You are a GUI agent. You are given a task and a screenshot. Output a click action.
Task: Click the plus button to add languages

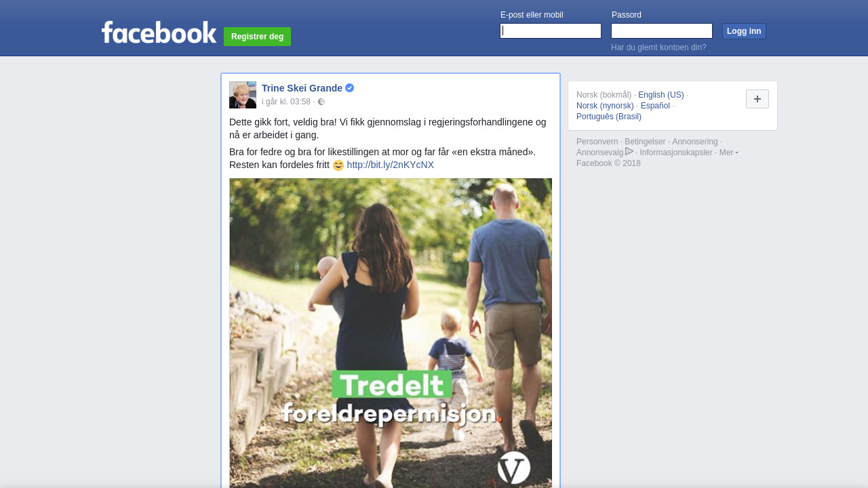click(757, 99)
